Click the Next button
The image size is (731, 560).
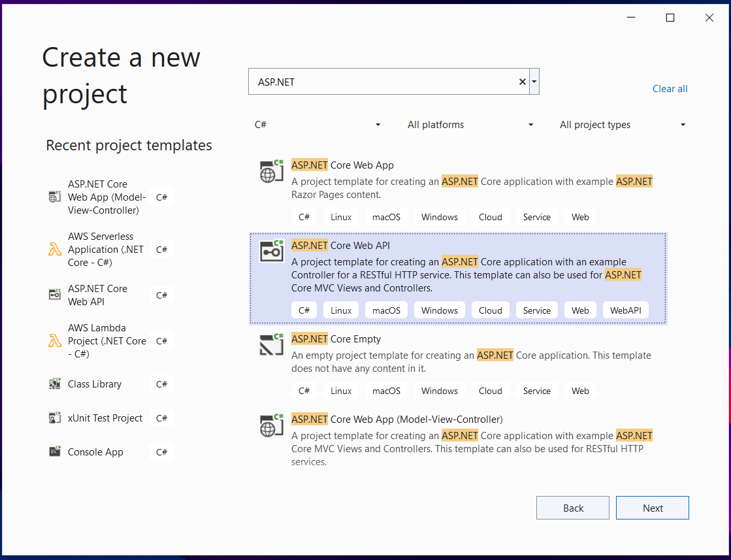[x=652, y=508]
